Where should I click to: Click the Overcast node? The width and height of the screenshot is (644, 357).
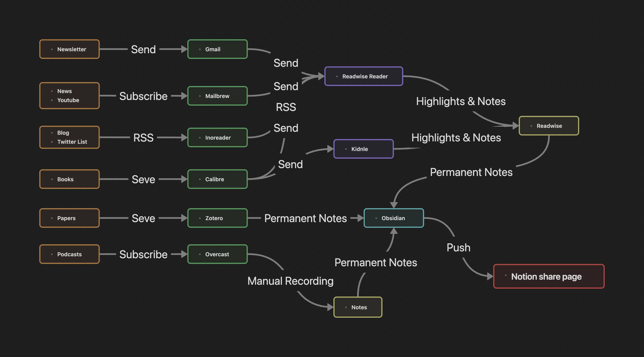coord(218,254)
